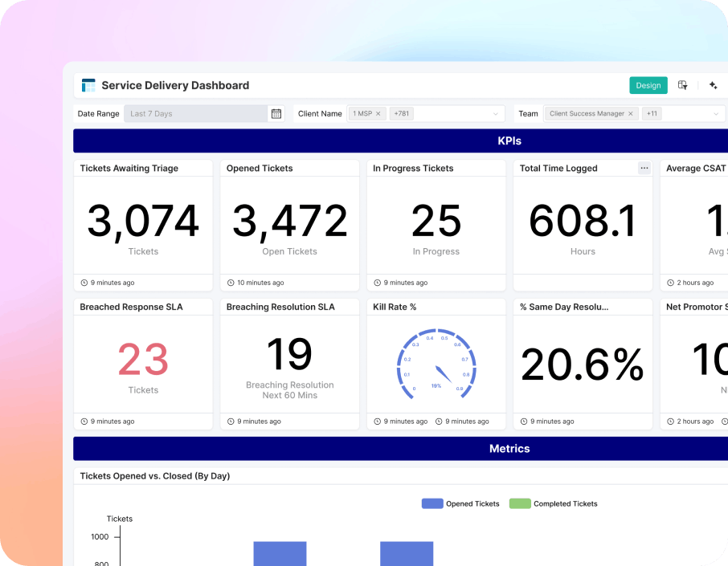Collapse the KPIs section header

401,141
